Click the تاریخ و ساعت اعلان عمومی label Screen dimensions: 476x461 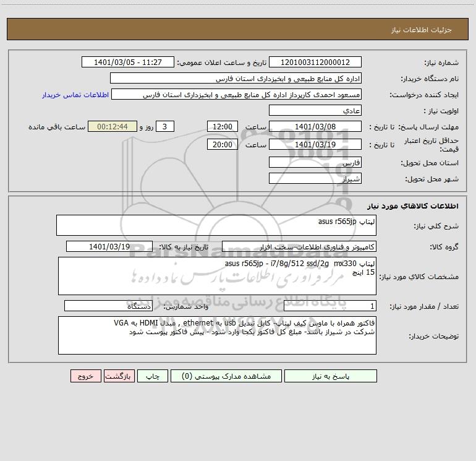click(x=221, y=62)
